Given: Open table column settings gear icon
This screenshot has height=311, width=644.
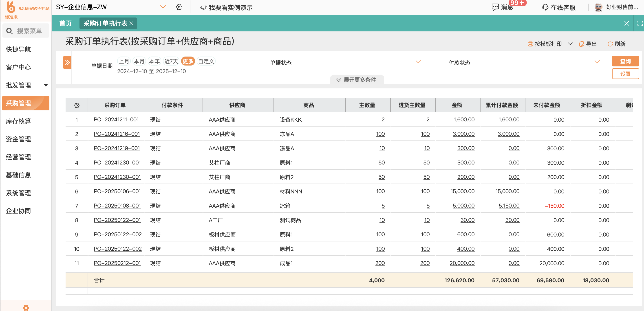Looking at the screenshot, I should point(77,105).
